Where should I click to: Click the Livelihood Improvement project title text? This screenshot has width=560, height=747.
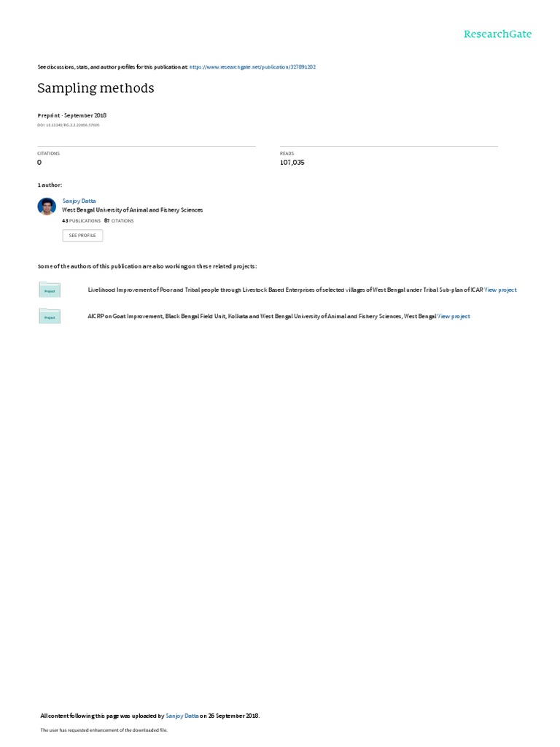(285, 290)
